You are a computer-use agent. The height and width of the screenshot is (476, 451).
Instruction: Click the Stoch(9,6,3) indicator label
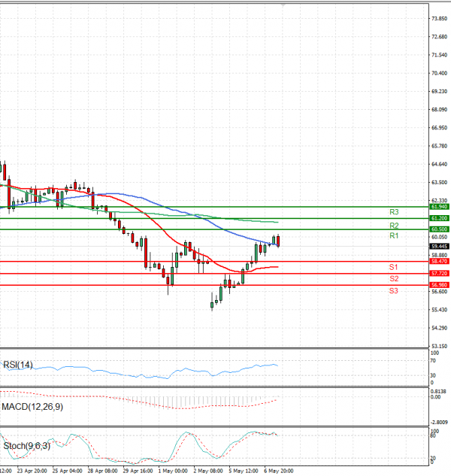tap(27, 446)
